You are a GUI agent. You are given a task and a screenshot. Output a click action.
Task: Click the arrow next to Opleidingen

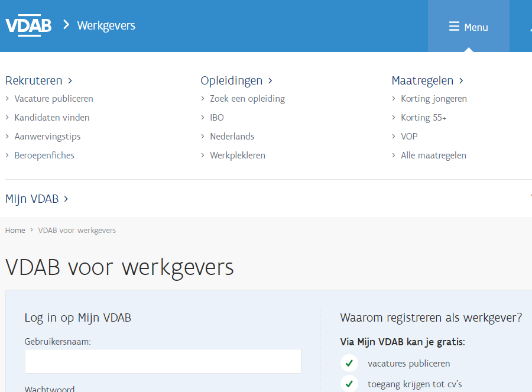(x=270, y=81)
